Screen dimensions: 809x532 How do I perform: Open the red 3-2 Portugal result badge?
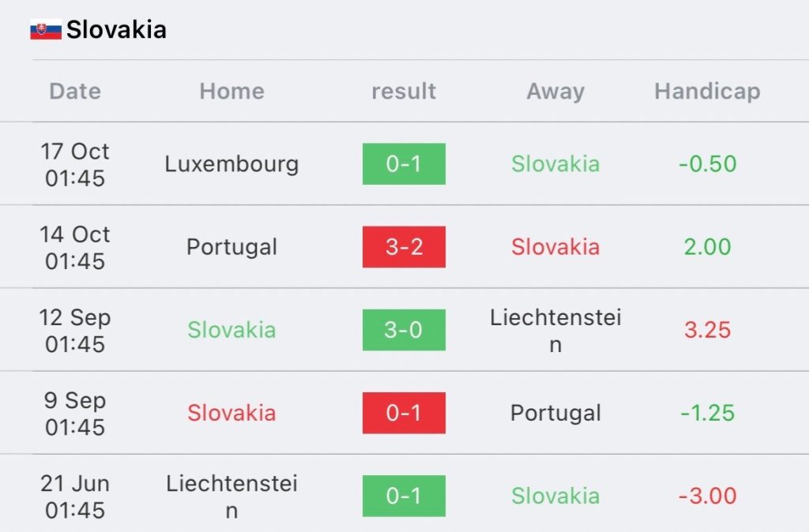404,247
